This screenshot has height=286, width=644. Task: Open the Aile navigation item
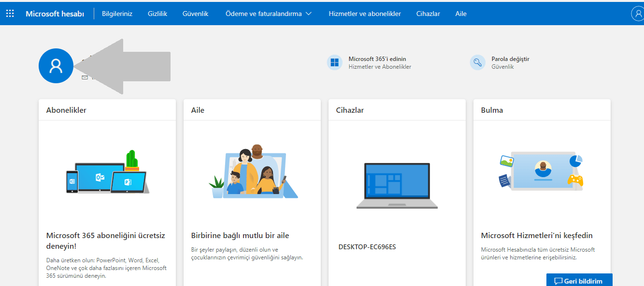click(x=460, y=14)
